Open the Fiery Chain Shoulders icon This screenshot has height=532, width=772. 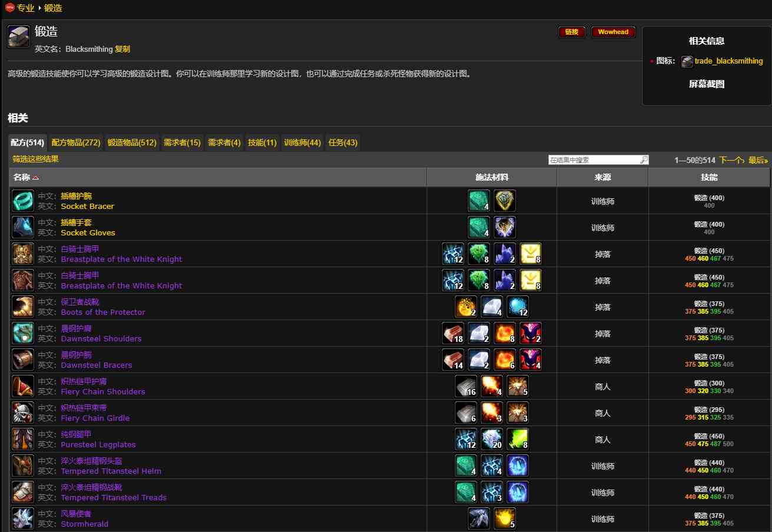click(x=23, y=386)
